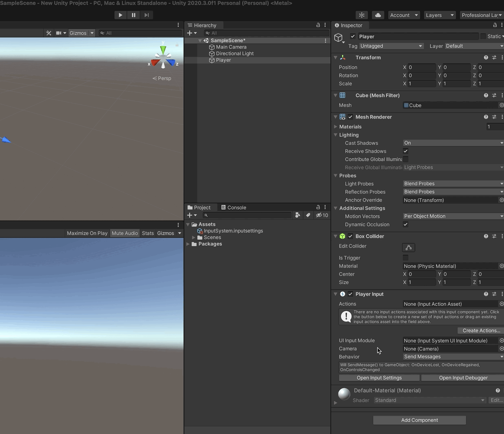
Task: Open the Layers dropdown
Action: pos(440,15)
